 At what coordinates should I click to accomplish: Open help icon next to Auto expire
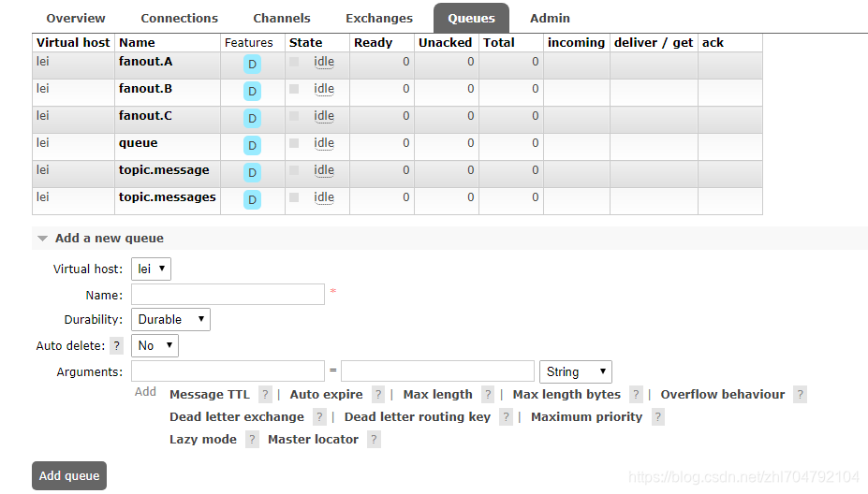point(378,395)
